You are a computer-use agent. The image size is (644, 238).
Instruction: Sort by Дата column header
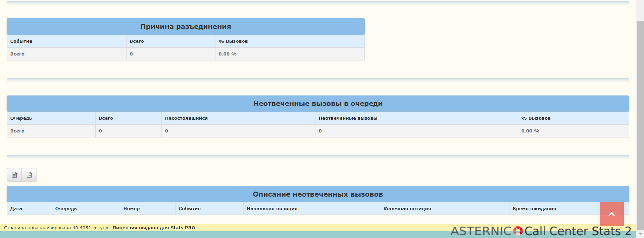(x=16, y=209)
